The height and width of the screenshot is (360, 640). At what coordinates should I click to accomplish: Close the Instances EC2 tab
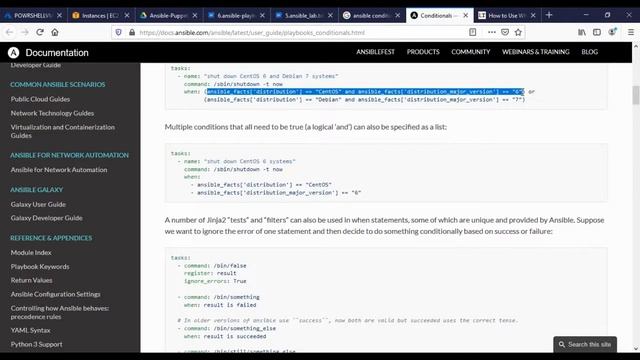(127, 15)
